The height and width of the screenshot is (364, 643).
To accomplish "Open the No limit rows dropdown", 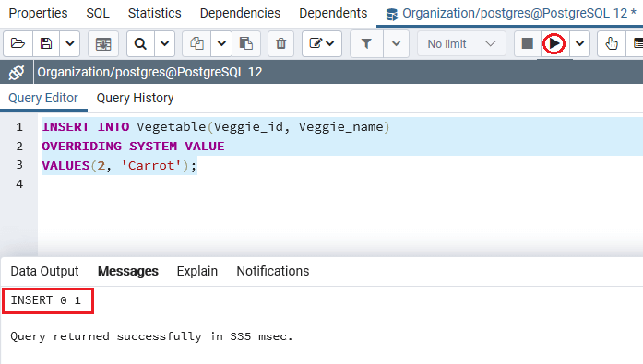I will click(461, 43).
